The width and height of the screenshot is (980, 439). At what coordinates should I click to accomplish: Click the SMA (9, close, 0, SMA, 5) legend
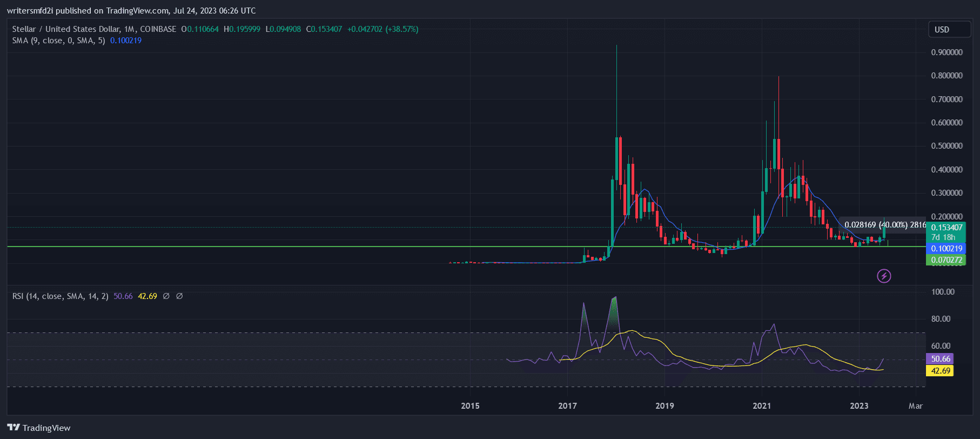tap(58, 41)
